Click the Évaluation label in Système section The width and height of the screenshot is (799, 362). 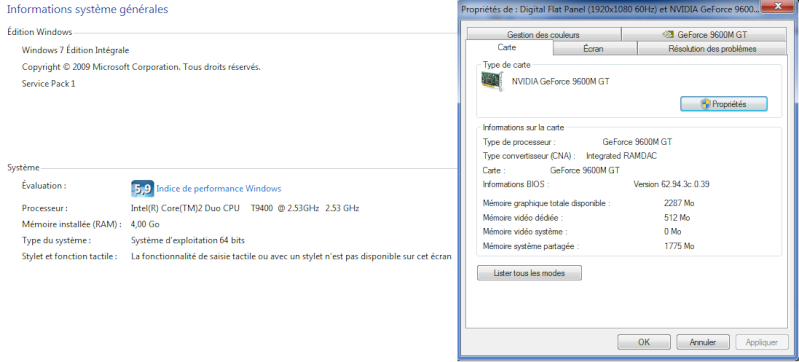coord(44,186)
